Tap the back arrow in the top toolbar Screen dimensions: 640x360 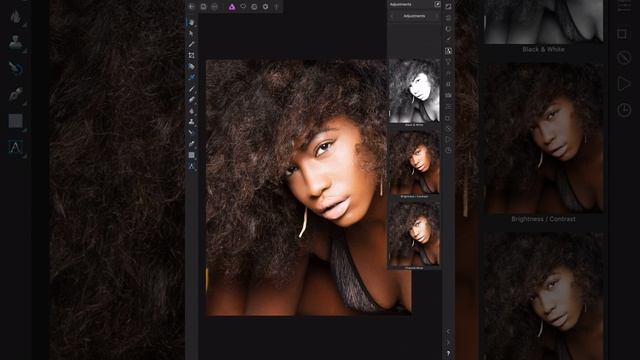[x=192, y=7]
